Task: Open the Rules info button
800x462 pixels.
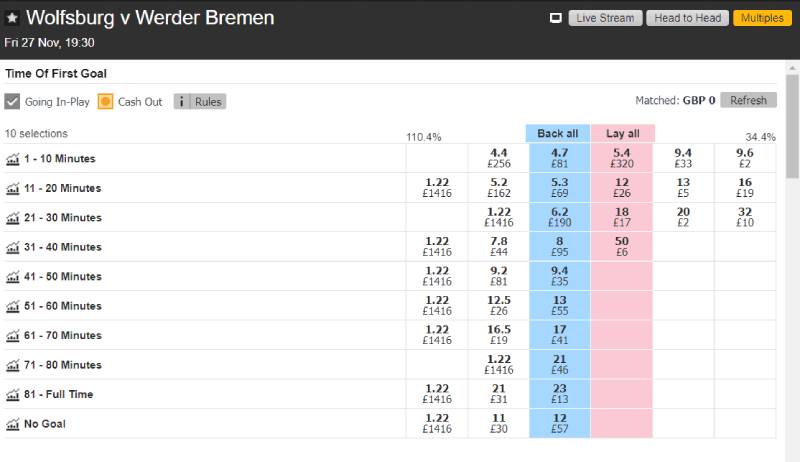Action: coord(200,101)
